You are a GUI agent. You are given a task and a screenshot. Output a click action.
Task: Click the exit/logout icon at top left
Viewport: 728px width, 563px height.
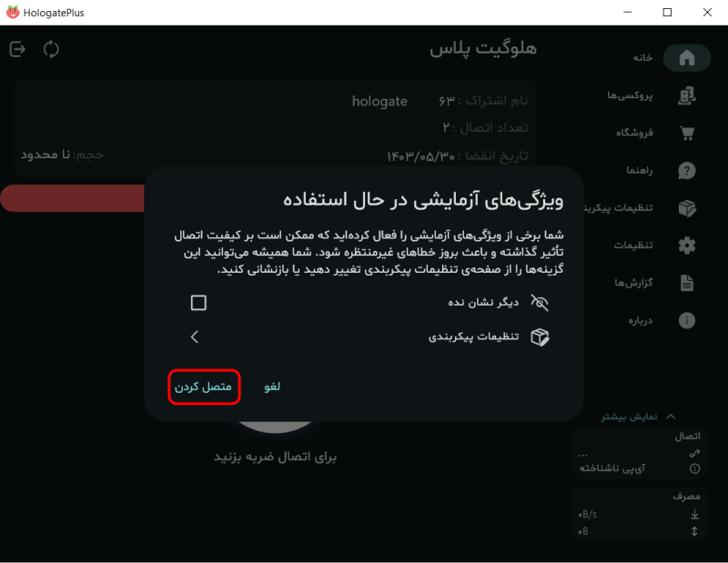[x=17, y=49]
